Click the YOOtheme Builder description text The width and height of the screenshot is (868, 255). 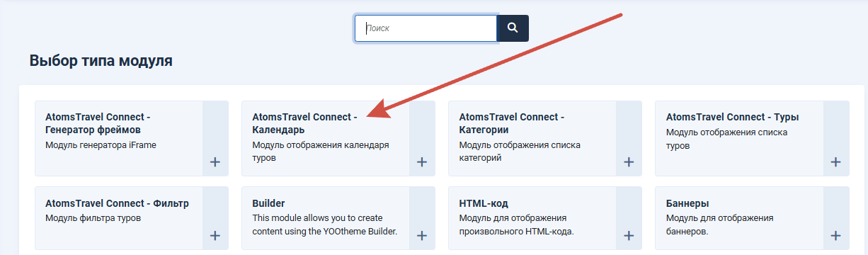(x=325, y=225)
